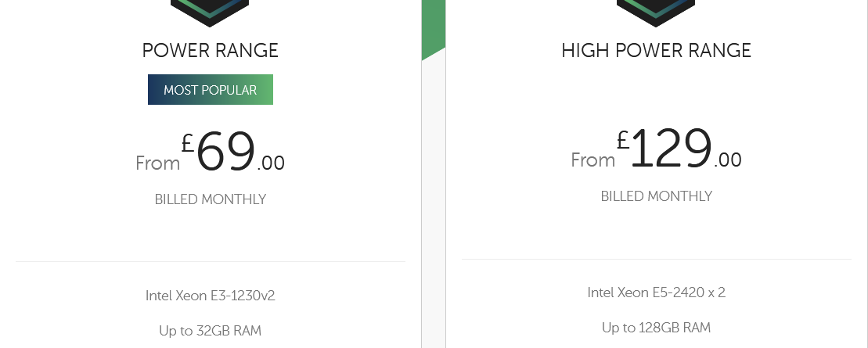868x348 pixels.
Task: Click divider line under Power Range pricing
Action: [x=211, y=261]
